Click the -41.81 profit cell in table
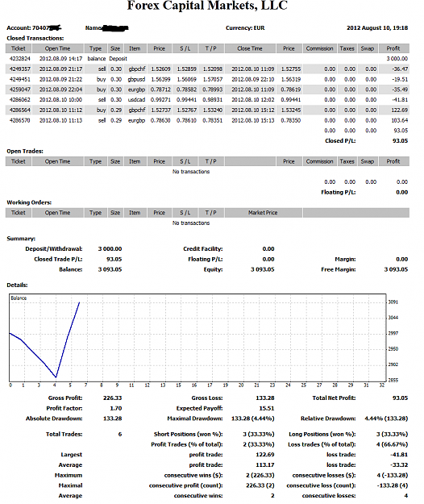This screenshot has width=424, height=504. click(400, 100)
